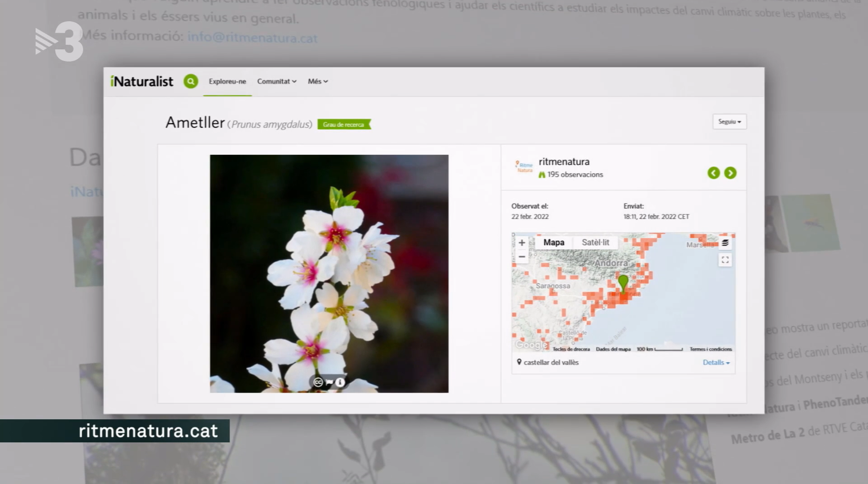
Task: Go to previous observation green arrow
Action: point(714,173)
